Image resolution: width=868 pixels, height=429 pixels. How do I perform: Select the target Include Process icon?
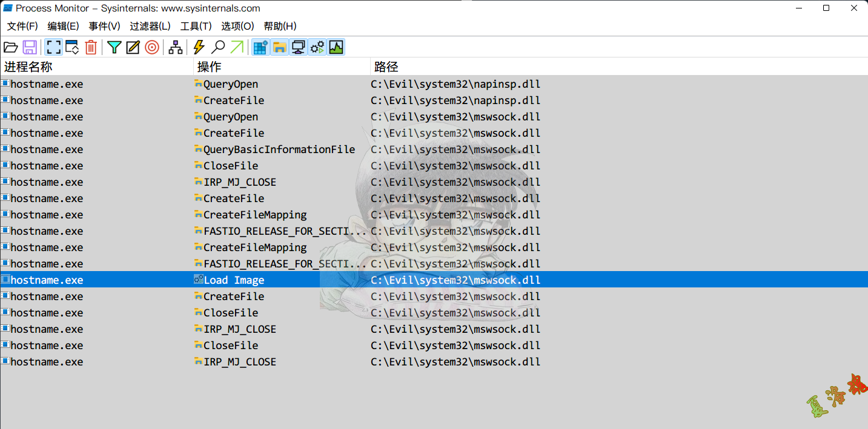tap(152, 47)
